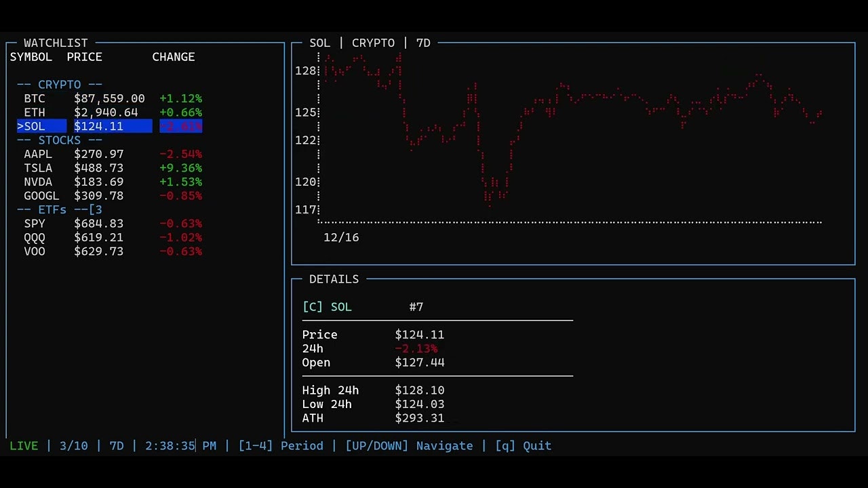Click QQQ change -1.02%

tap(180, 237)
